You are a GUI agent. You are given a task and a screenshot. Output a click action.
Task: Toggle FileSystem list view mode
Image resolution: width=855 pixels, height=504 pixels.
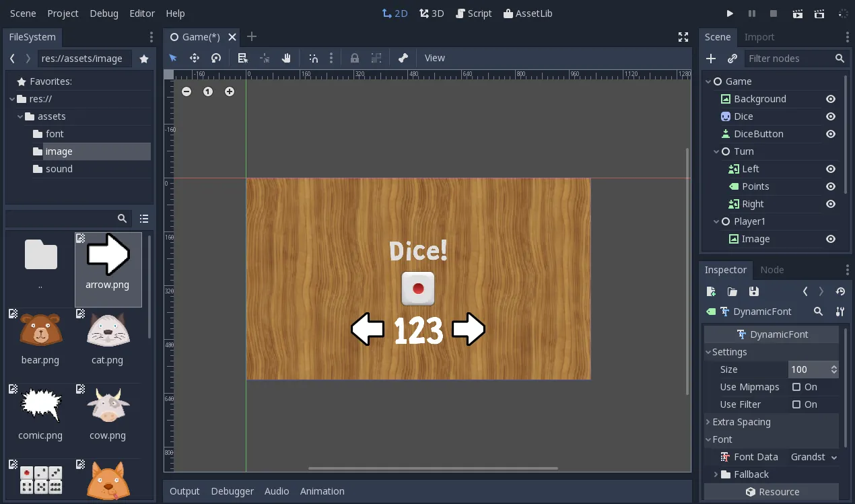pos(144,219)
